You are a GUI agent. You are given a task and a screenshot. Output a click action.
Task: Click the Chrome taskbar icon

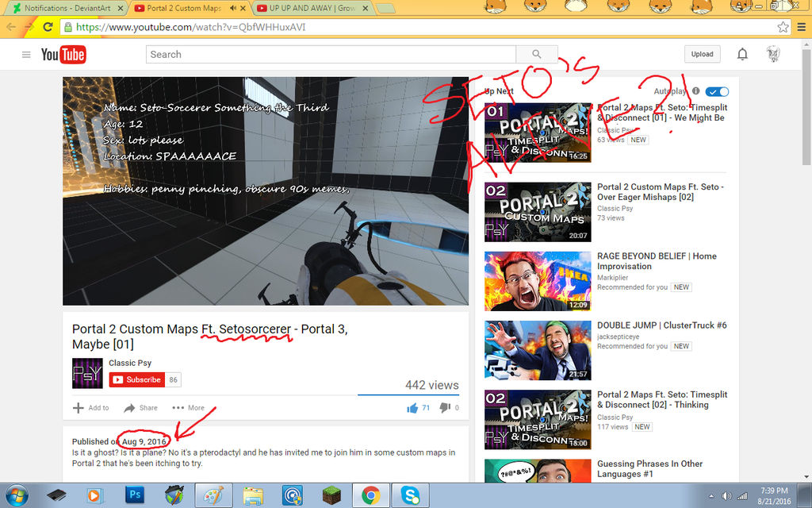click(371, 495)
